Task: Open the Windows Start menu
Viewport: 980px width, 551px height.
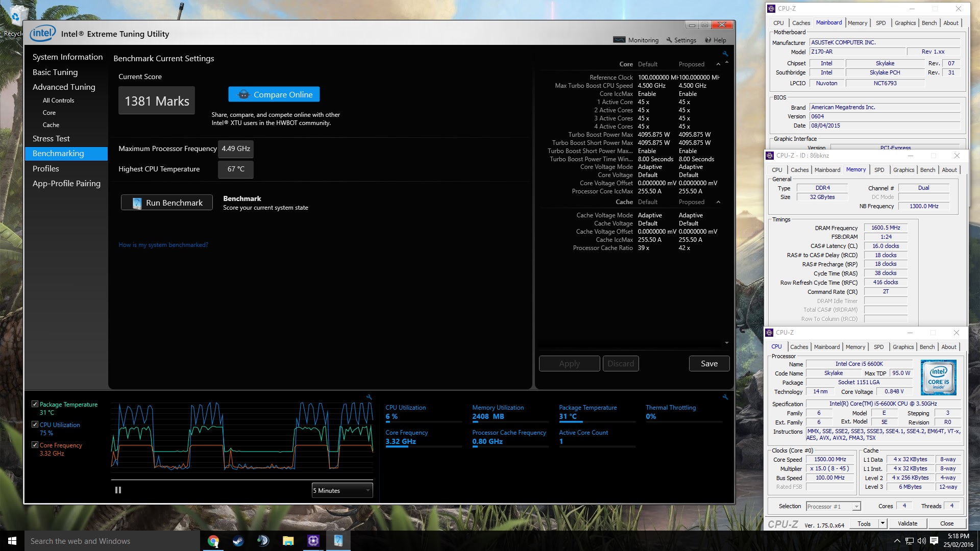Action: (12, 541)
